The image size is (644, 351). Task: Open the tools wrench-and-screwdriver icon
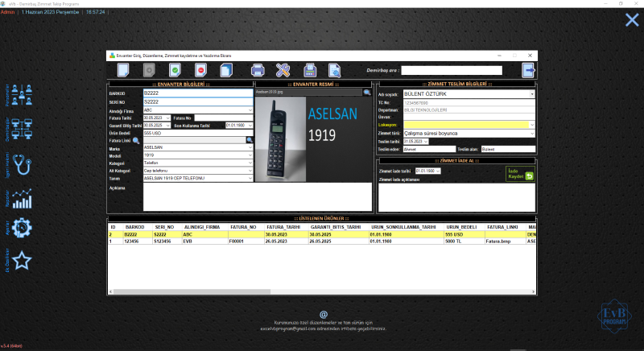click(283, 71)
